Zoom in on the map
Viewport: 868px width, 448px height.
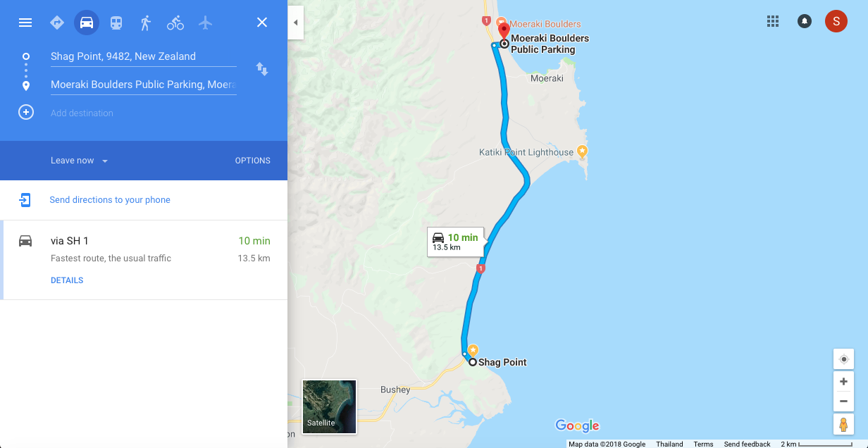click(x=843, y=382)
